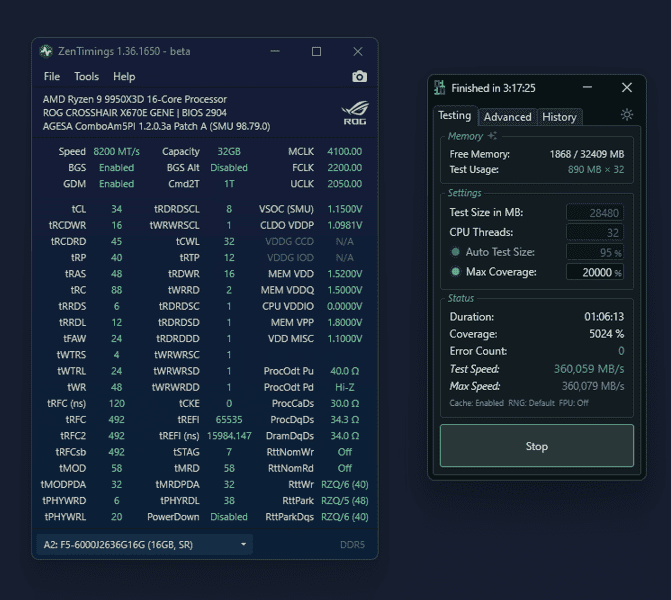Screen dimensions: 671x600
Task: Click the MEM VDD value 1.5200V
Action: tap(344, 274)
